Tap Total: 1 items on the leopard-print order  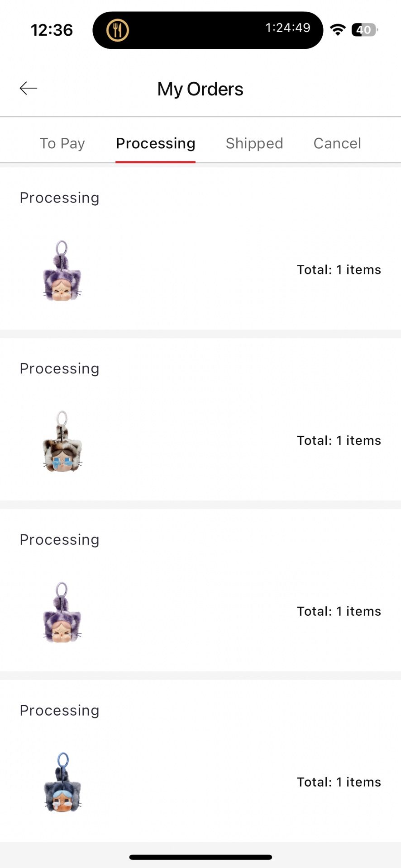click(339, 440)
